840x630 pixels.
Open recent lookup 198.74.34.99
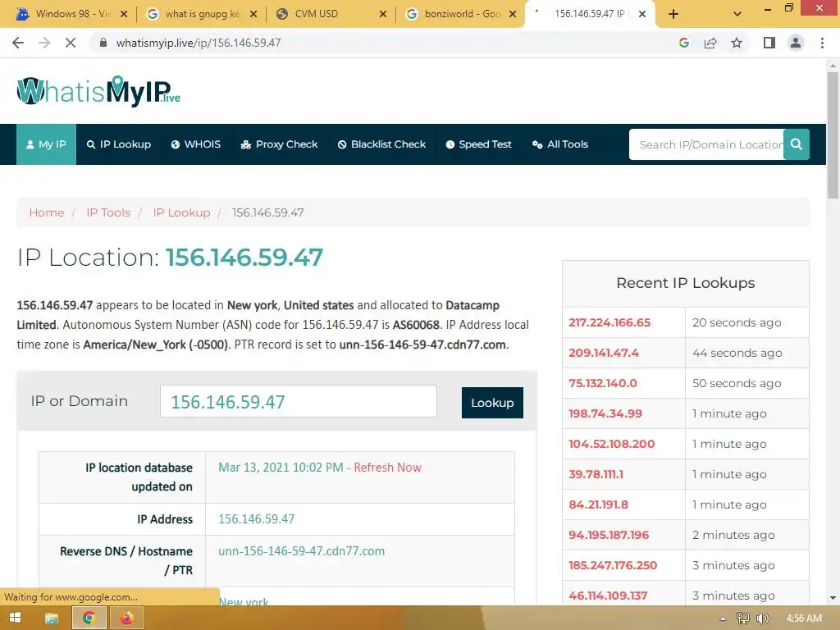[x=605, y=413]
